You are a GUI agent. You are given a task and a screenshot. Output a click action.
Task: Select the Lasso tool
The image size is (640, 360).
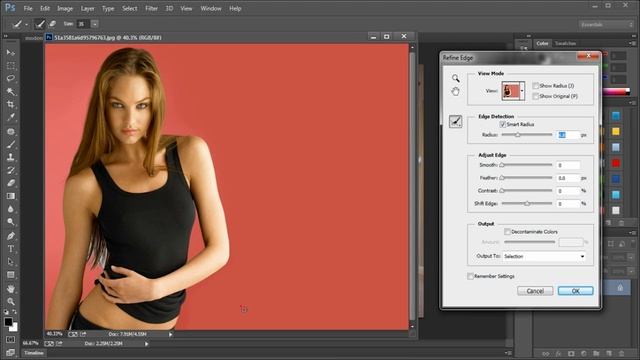11,78
